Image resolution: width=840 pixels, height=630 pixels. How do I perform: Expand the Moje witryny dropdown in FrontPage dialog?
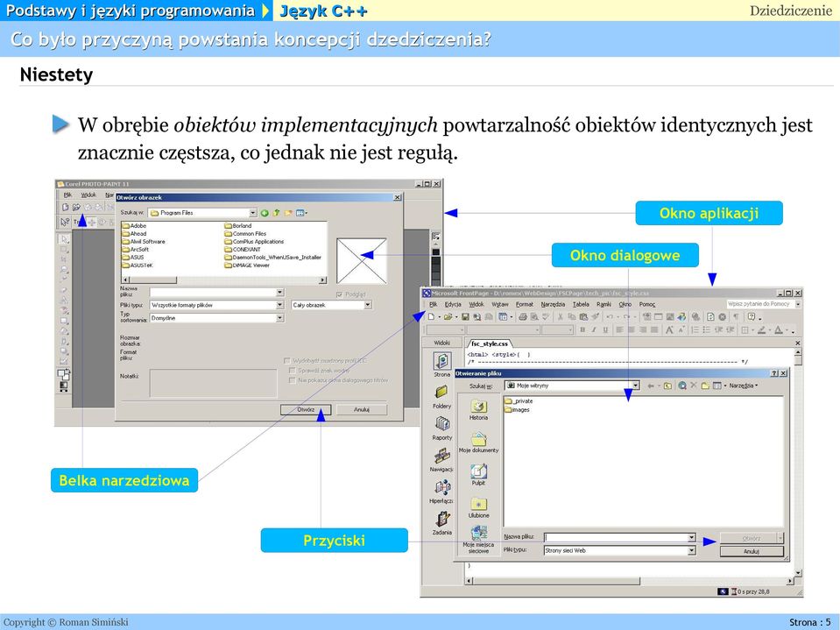click(635, 386)
